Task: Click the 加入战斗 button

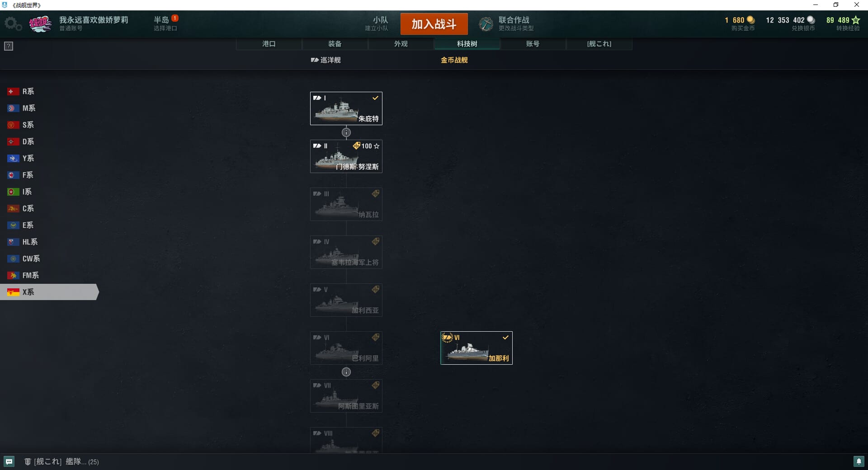Action: (x=434, y=24)
